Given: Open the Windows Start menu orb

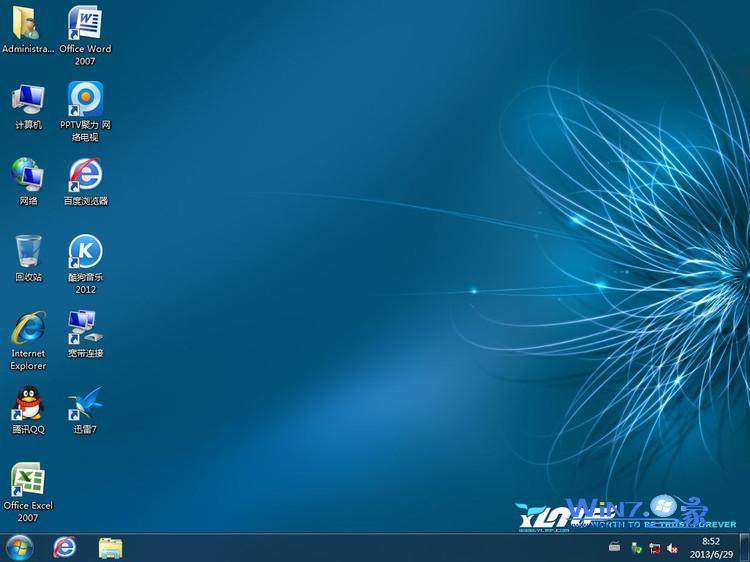Looking at the screenshot, I should pyautogui.click(x=19, y=547).
